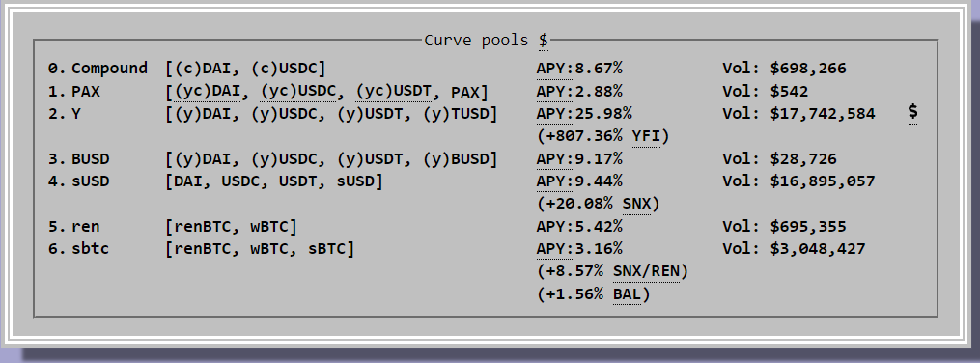Click the Curve pools title text
The width and height of the screenshot is (980, 363).
pos(476,41)
